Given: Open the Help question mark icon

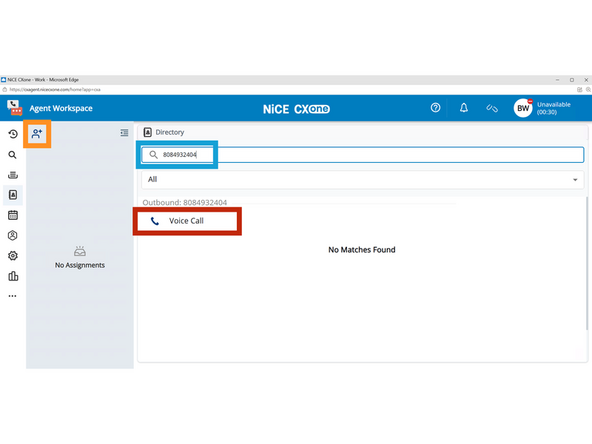Looking at the screenshot, I should click(x=435, y=108).
